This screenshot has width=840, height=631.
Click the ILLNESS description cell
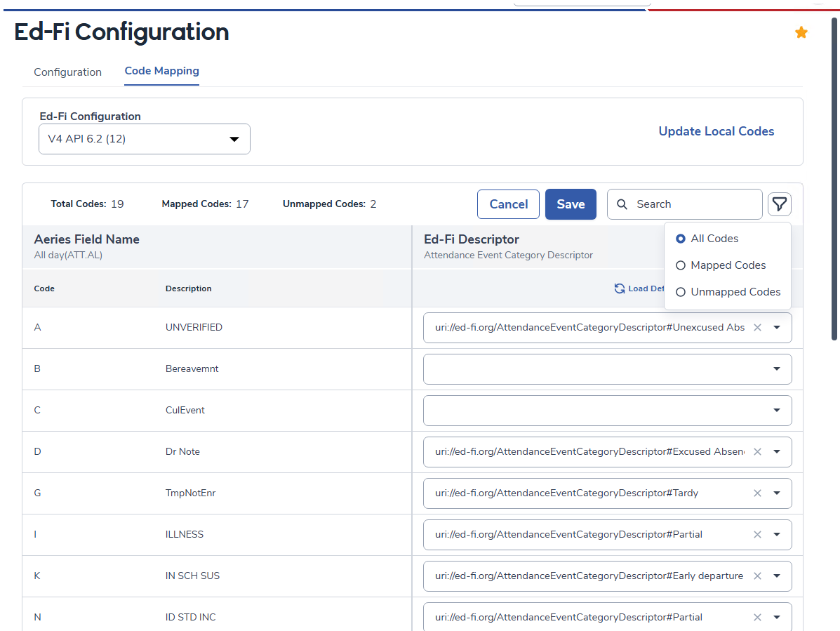185,535
